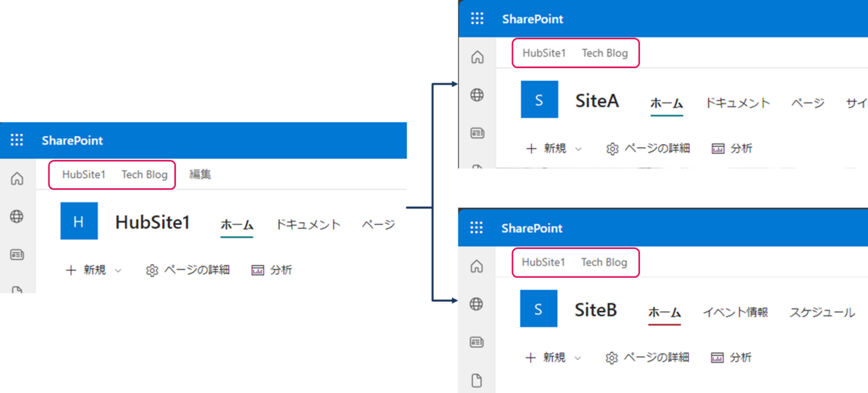Click the SiteB site title

tap(596, 310)
